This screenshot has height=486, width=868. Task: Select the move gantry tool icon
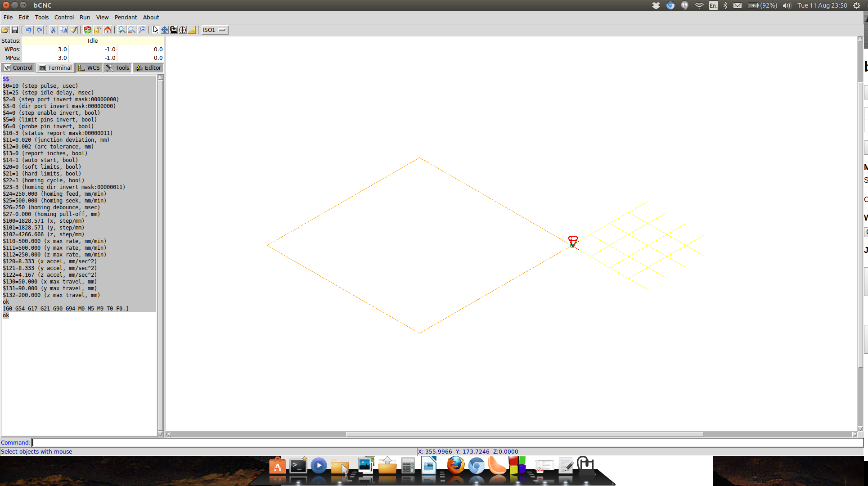[x=174, y=30]
